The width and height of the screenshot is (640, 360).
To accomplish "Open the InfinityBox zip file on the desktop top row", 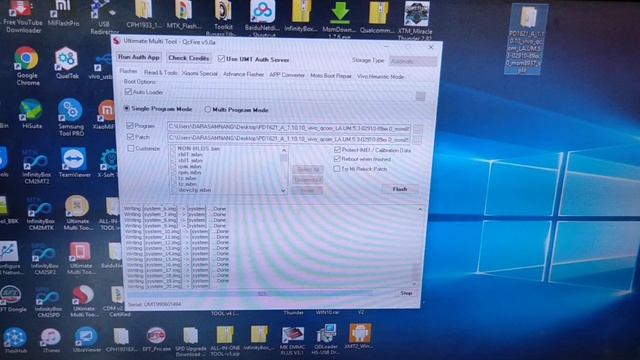I will [302, 16].
